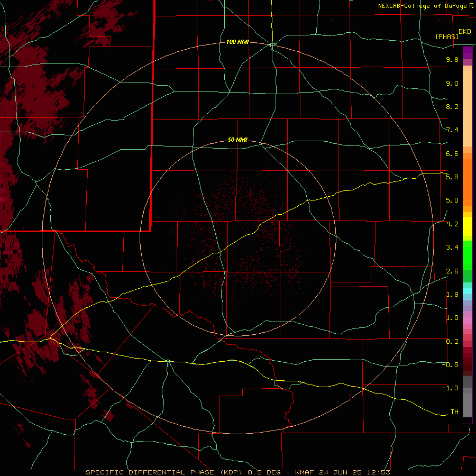
Task: Click the 0.2 value on the scale
Action: pos(452,342)
